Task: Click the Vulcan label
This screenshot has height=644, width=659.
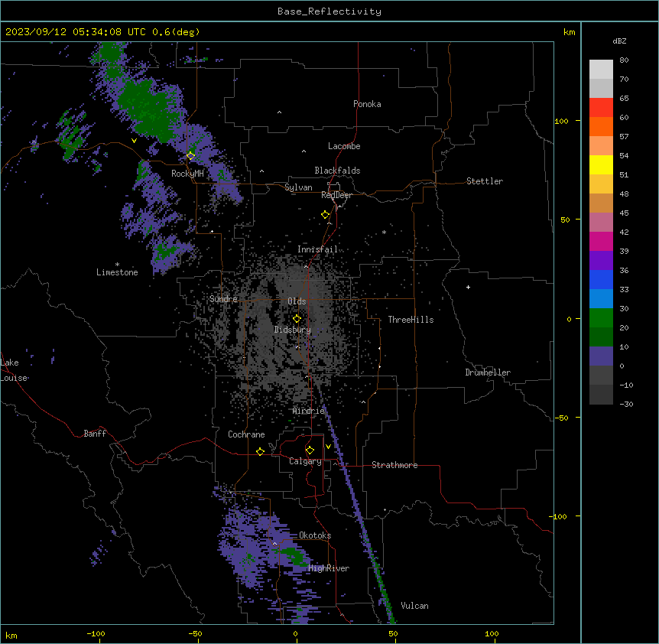Action: (414, 606)
